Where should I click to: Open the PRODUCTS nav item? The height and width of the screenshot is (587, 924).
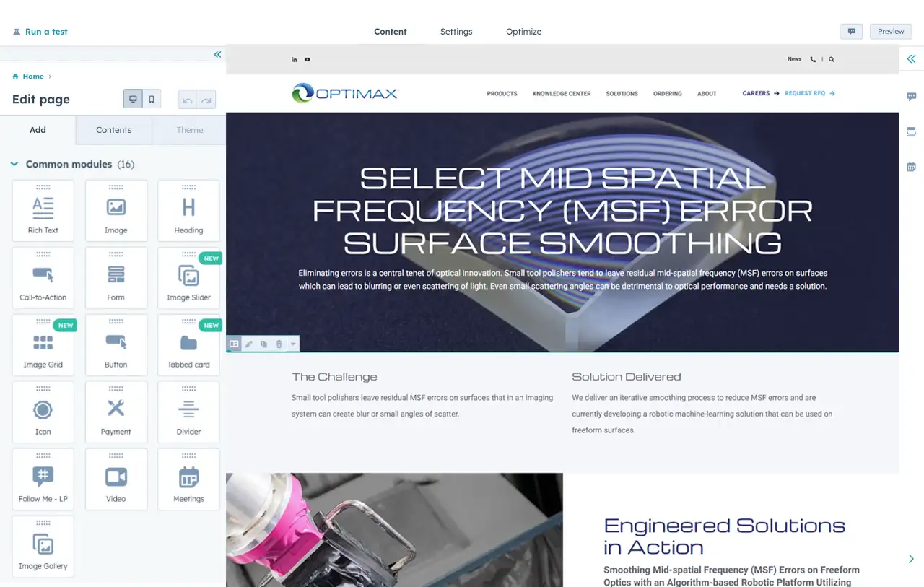[x=502, y=94]
